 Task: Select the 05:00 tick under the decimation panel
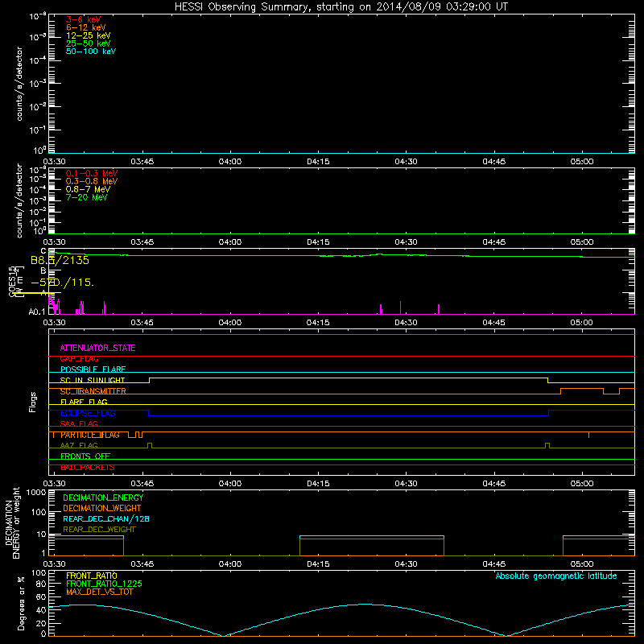(x=581, y=564)
